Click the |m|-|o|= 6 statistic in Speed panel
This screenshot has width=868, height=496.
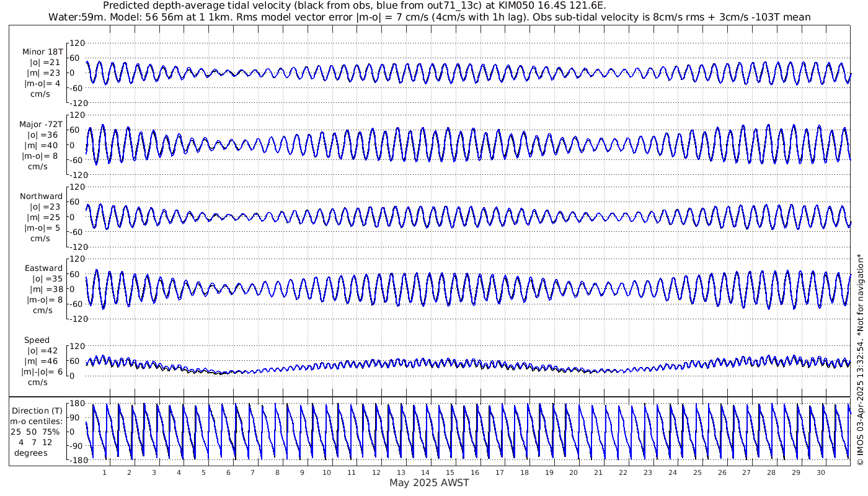pos(43,372)
